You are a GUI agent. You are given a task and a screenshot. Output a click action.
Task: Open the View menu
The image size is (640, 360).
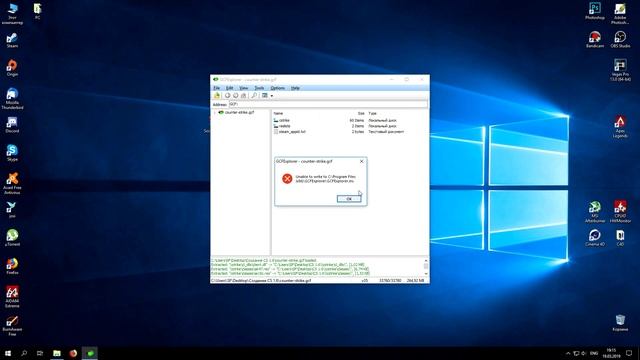pos(244,88)
